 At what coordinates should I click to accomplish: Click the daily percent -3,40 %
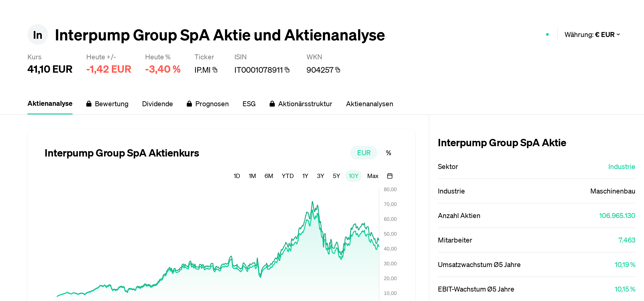click(163, 69)
